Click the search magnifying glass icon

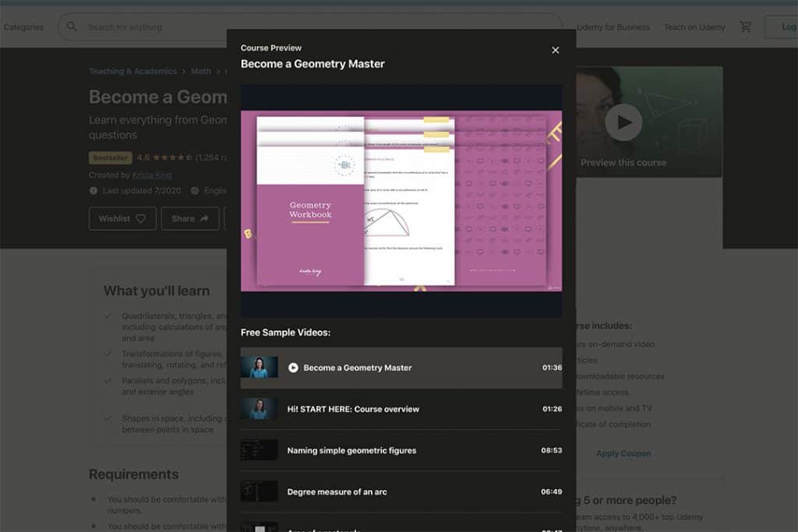pos(71,26)
